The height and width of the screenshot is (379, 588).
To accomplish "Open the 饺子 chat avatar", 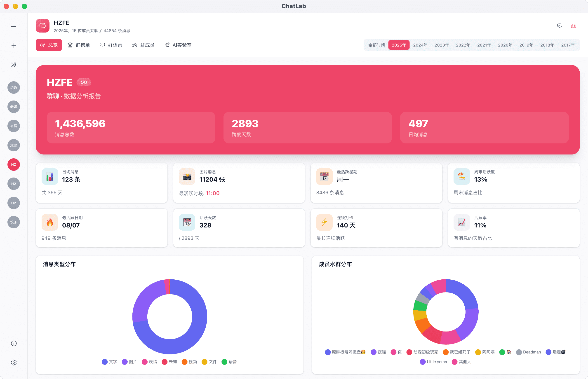I will (x=14, y=222).
